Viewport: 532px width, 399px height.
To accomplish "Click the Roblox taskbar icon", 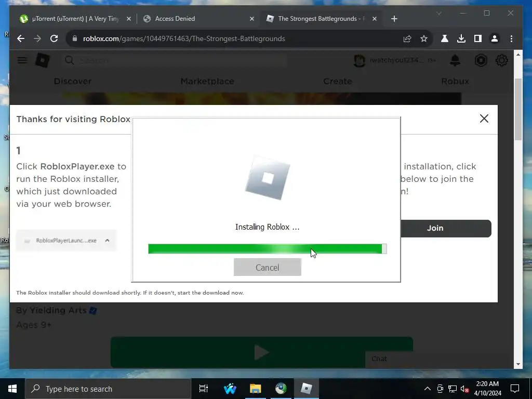I will pos(307,389).
